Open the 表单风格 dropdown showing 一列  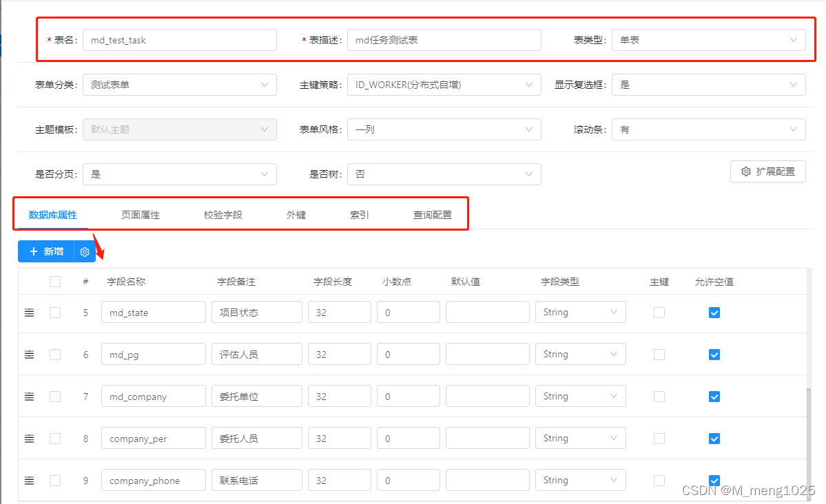(444, 129)
